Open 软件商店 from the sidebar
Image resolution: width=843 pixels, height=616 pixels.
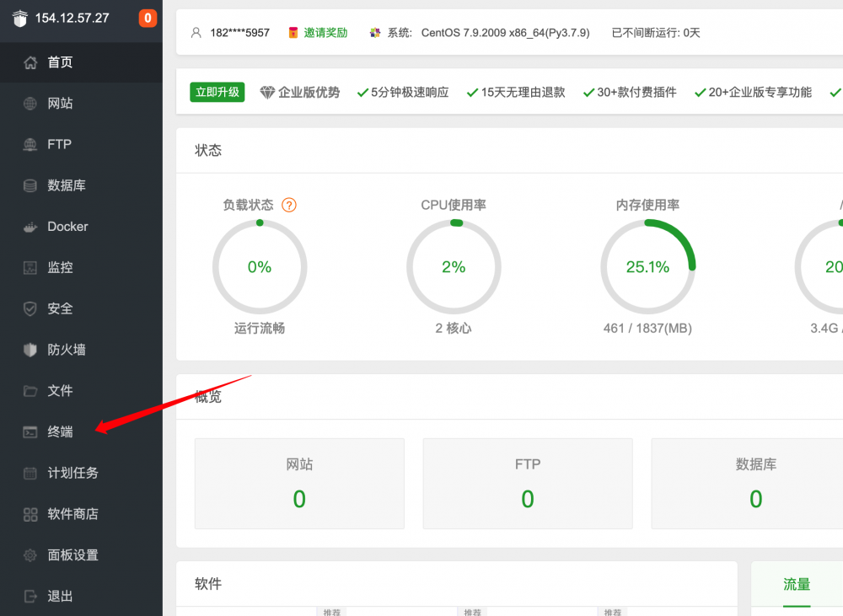[x=72, y=514]
